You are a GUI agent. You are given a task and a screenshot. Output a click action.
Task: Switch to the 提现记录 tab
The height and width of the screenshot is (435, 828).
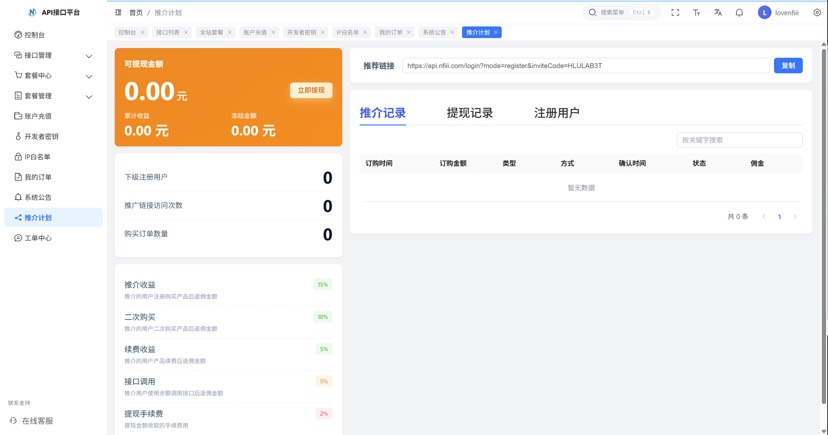[x=469, y=113]
